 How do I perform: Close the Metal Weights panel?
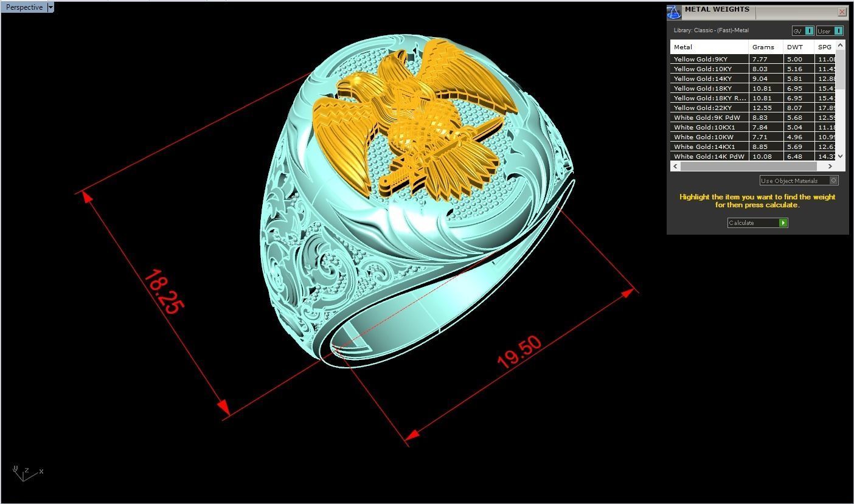tap(842, 12)
